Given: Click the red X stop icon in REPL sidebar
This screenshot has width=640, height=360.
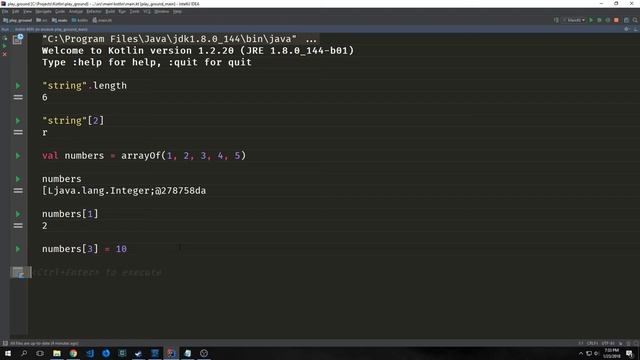Looking at the screenshot, I should click(5, 54).
